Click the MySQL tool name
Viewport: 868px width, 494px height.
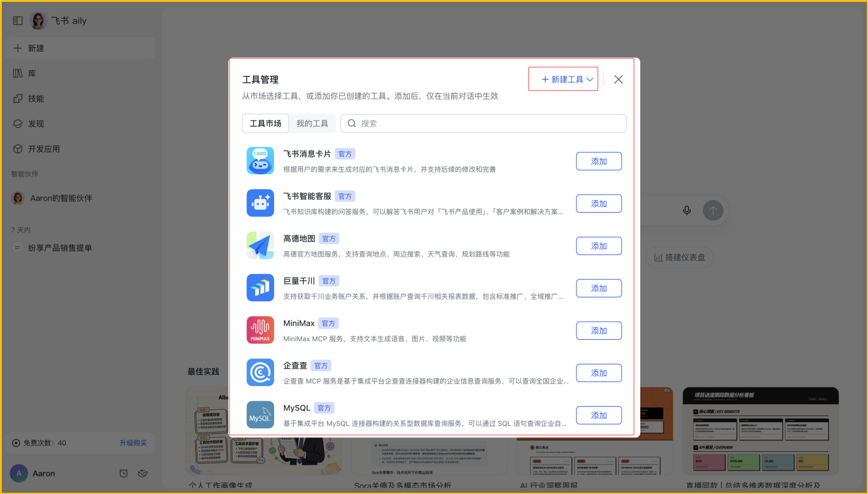tap(297, 408)
